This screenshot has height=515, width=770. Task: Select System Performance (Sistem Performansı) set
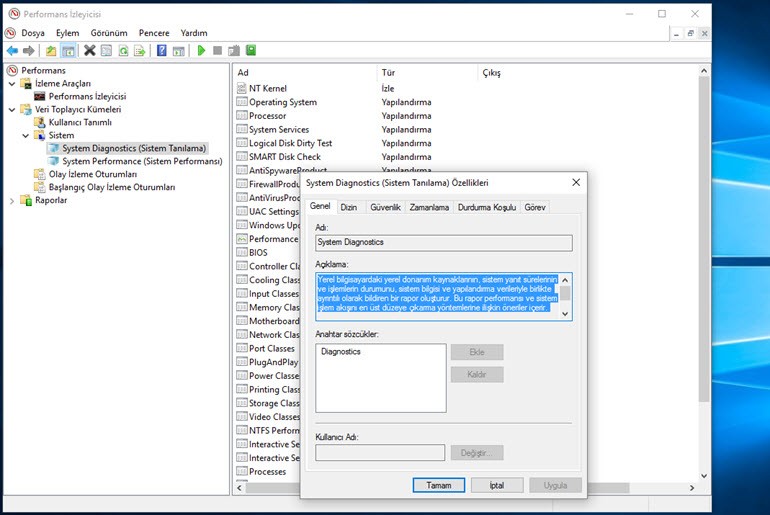tap(141, 161)
